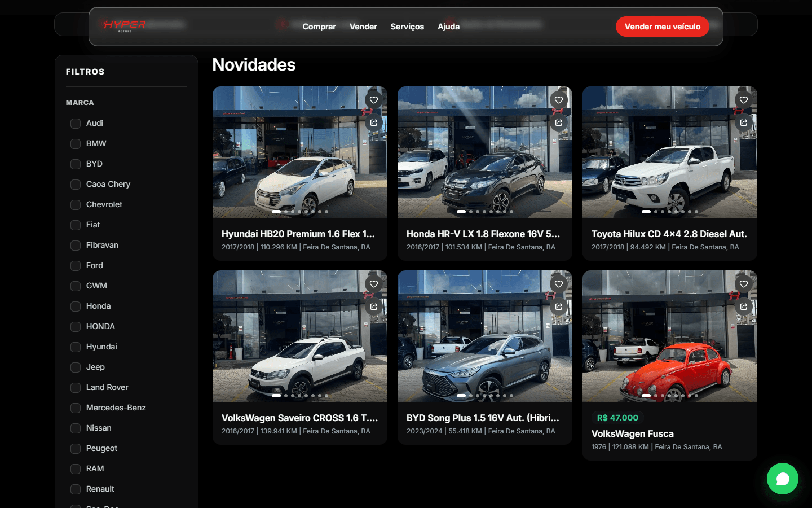Favorite the Hyundai HB20 with heart icon
The width and height of the screenshot is (812, 508).
374,100
